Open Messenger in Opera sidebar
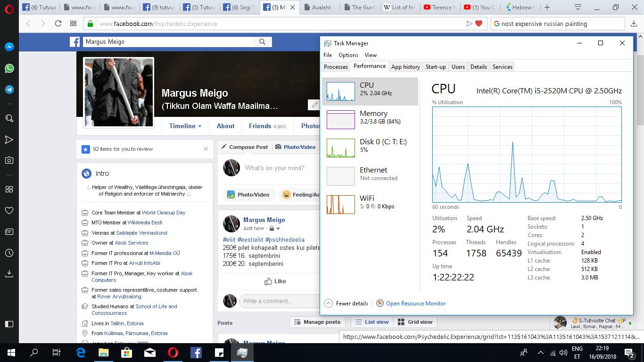Viewport: 644px width, 362px height. coord(9,47)
